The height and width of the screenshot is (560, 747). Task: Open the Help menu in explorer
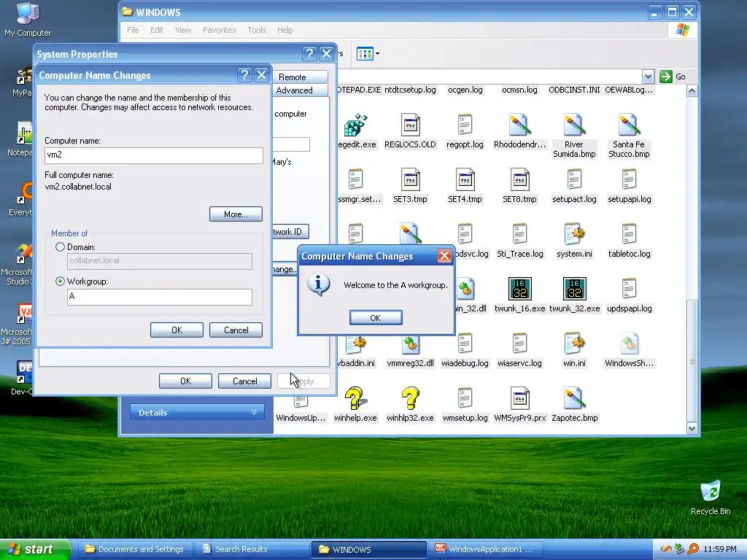pos(285,30)
